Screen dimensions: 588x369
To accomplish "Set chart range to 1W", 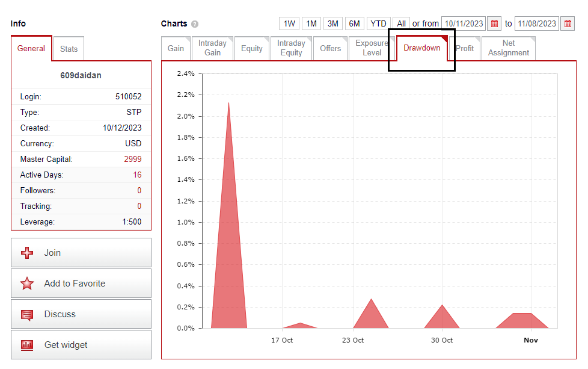I will (289, 23).
